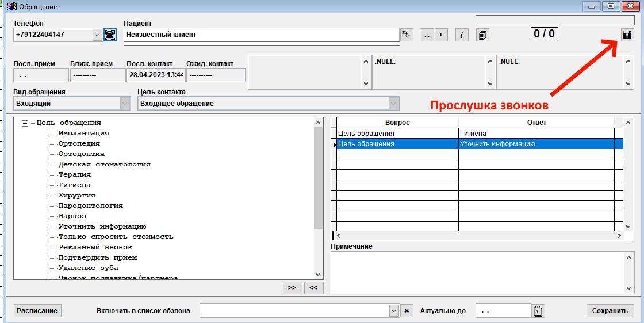Expand the Цель контакта dropdown
The image size is (644, 323).
point(394,104)
